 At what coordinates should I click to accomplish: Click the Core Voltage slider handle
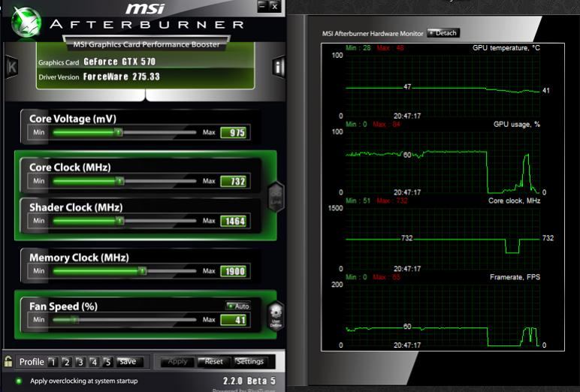point(118,132)
